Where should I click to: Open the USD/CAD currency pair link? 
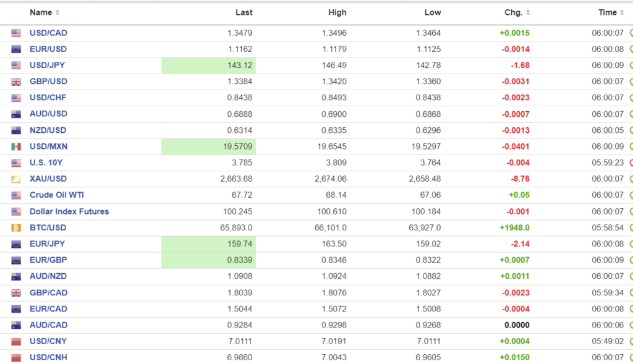point(48,33)
